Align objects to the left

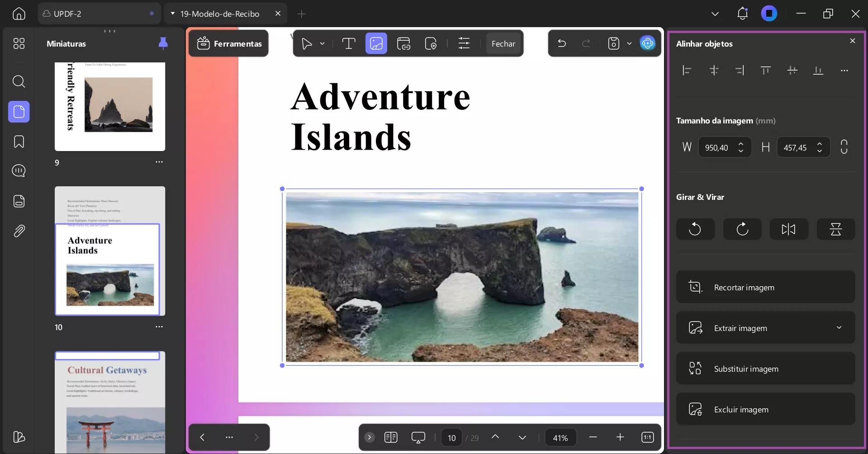pos(687,71)
